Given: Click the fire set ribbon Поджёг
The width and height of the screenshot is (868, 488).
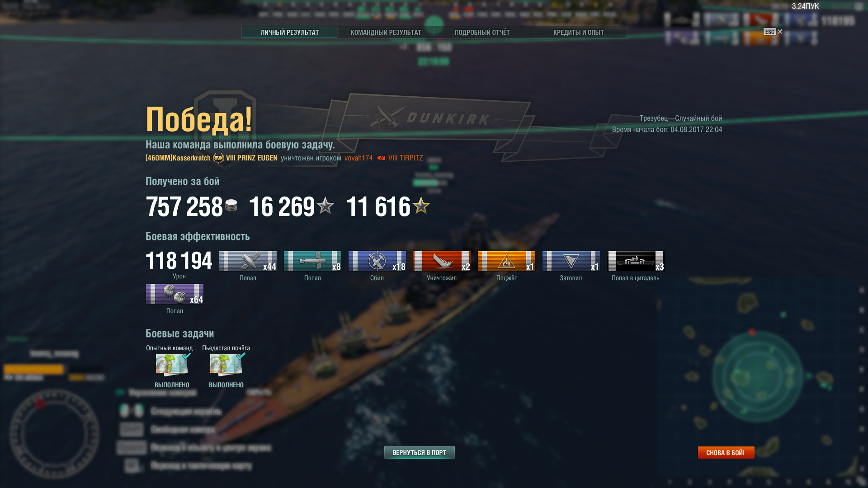Looking at the screenshot, I should pyautogui.click(x=506, y=261).
